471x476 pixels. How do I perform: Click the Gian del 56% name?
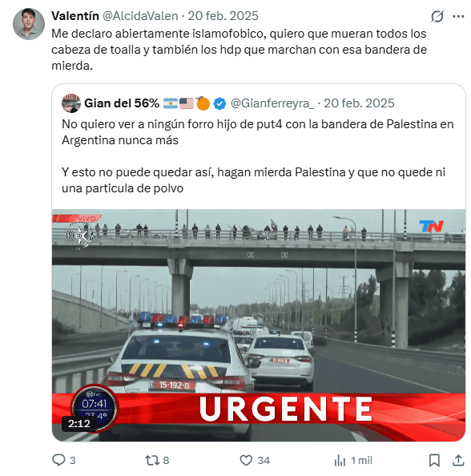(x=122, y=103)
